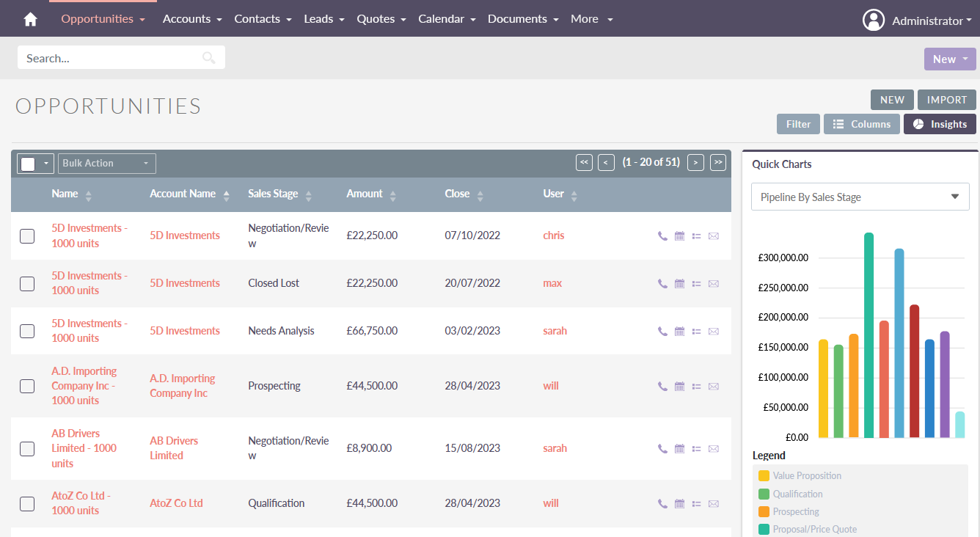The width and height of the screenshot is (980, 537).
Task: Check the A.D. Importing Company row
Action: point(27,387)
